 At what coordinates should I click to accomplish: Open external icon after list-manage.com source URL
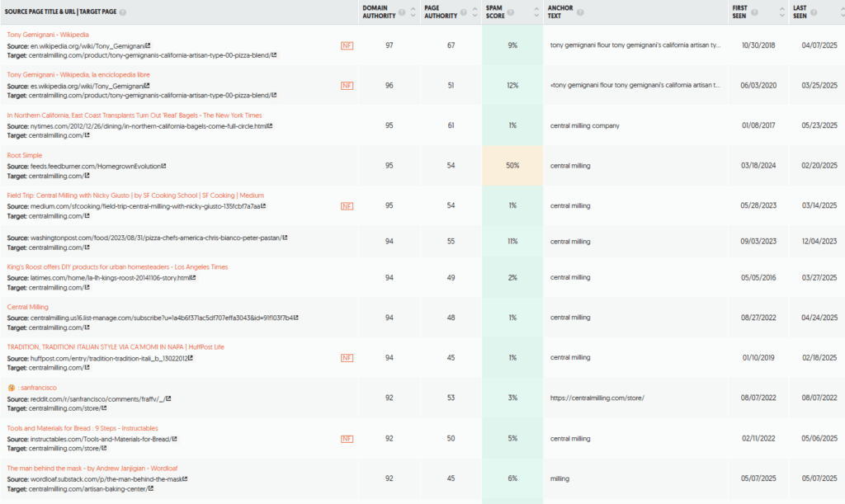click(296, 318)
